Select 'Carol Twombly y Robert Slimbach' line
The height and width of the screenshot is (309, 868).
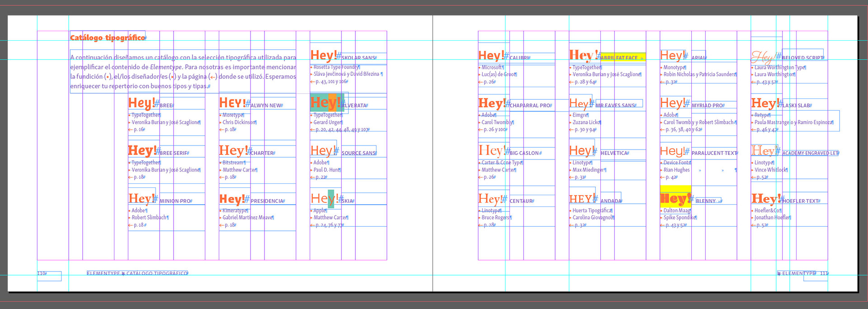pos(699,122)
